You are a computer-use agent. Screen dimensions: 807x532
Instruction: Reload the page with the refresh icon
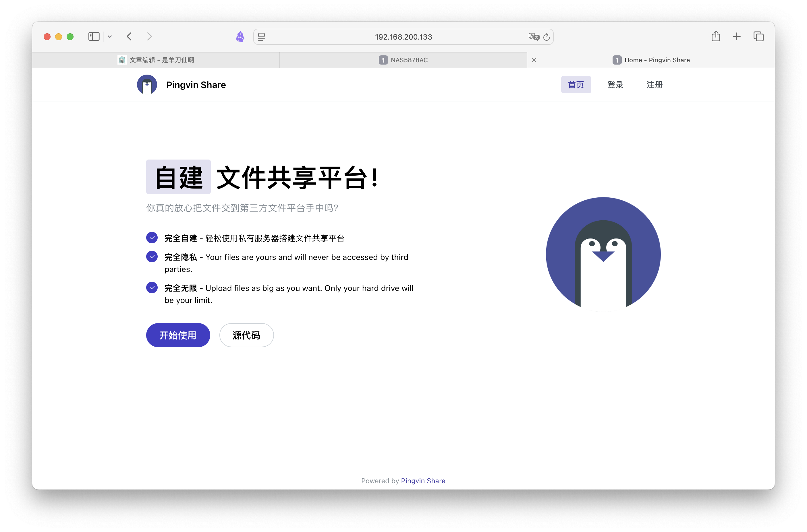click(x=546, y=37)
